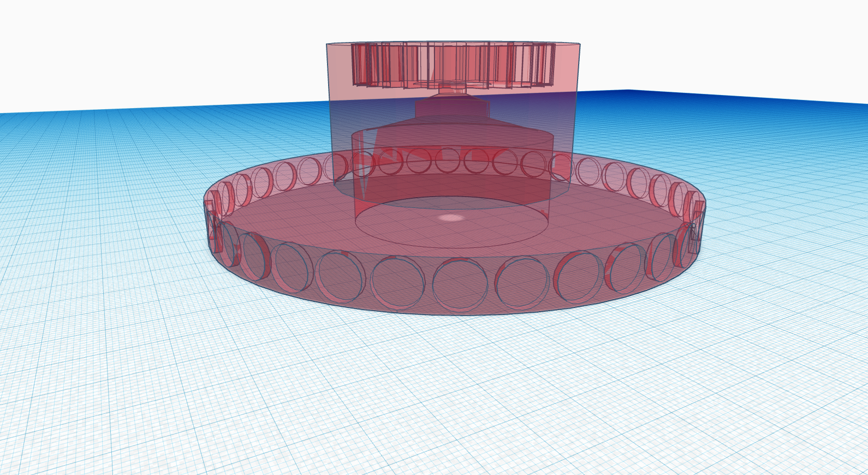
Task: Select the rim hole right of front-center
Action: 522,282
